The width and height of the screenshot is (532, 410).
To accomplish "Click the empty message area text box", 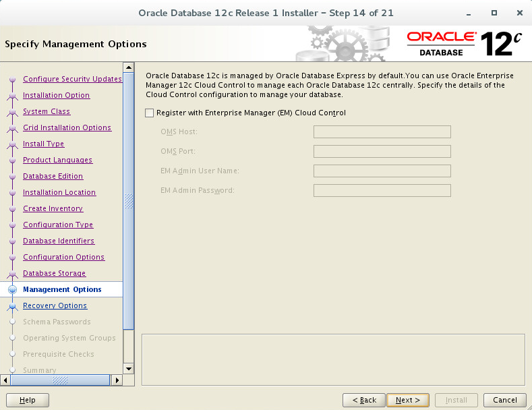I will tap(333, 360).
